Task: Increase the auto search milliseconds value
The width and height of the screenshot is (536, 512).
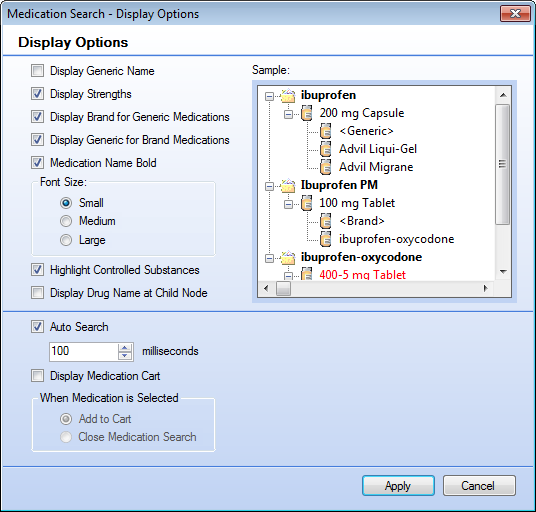Action: pos(125,348)
